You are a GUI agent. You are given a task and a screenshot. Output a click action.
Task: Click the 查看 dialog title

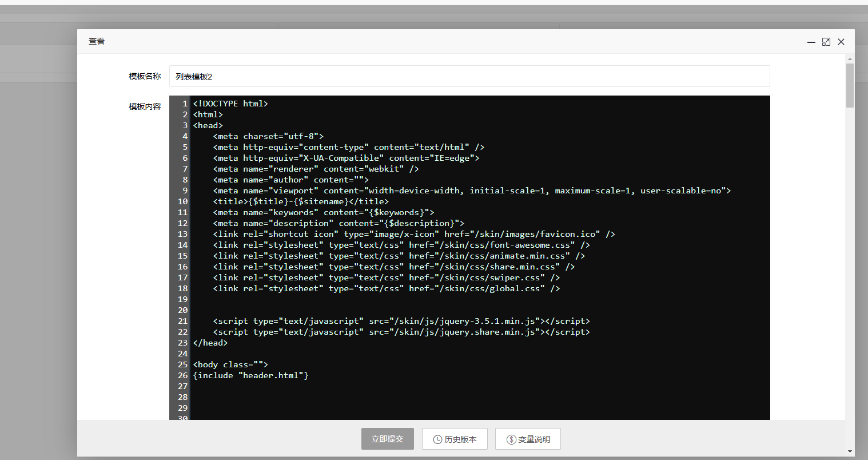pos(97,41)
